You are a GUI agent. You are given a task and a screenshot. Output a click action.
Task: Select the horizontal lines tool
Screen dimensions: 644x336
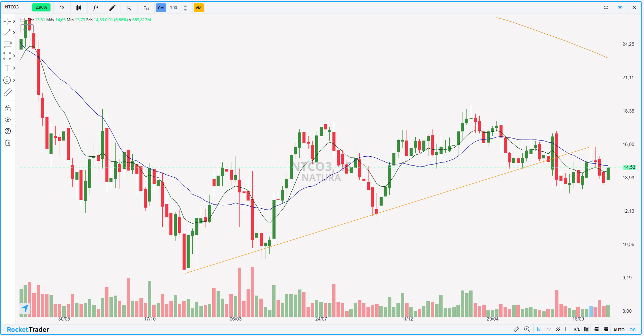(7, 44)
